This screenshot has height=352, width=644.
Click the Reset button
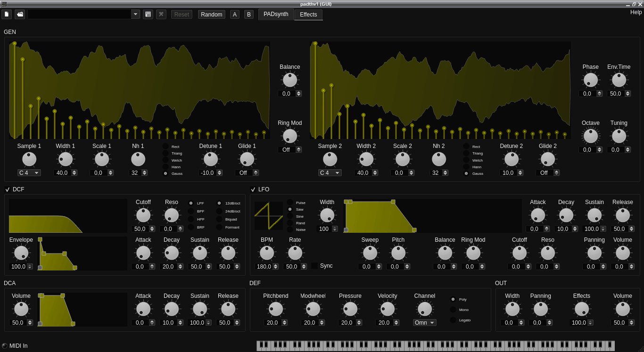click(182, 15)
